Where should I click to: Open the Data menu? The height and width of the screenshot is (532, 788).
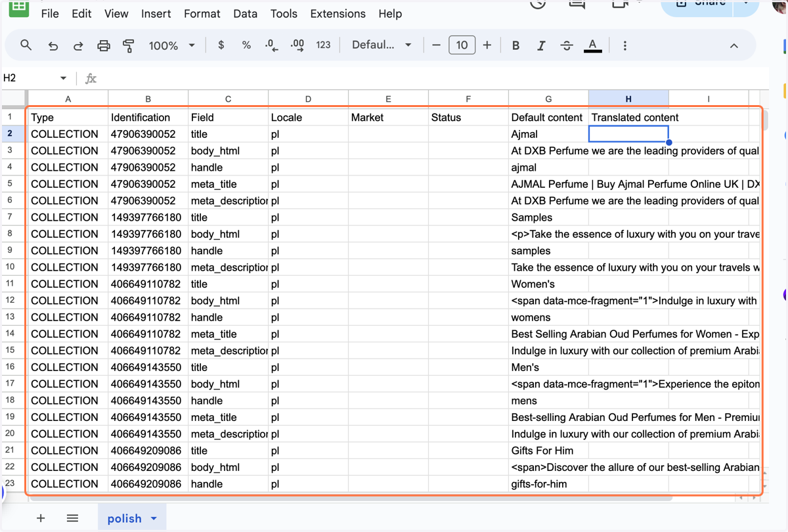click(x=245, y=14)
